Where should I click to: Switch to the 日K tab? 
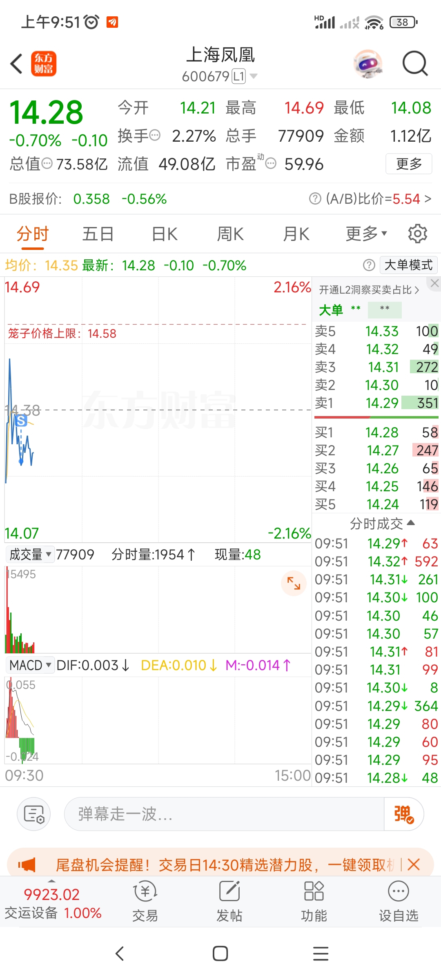point(165,234)
